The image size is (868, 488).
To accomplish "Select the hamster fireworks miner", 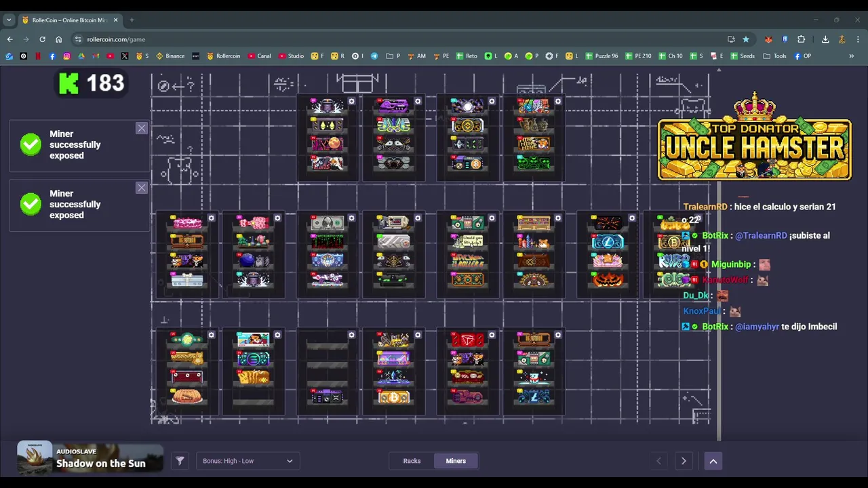I will point(534,242).
